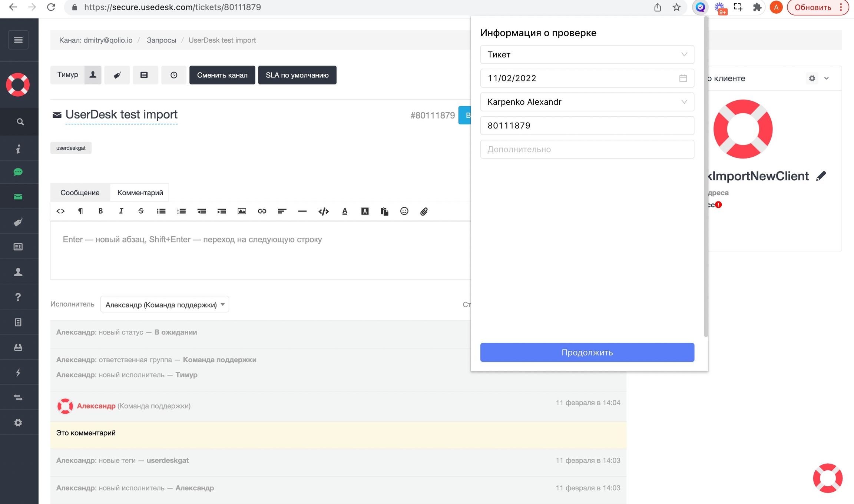Viewport: 854px width, 504px height.
Task: Switch to the Комментарий tab
Action: (140, 193)
